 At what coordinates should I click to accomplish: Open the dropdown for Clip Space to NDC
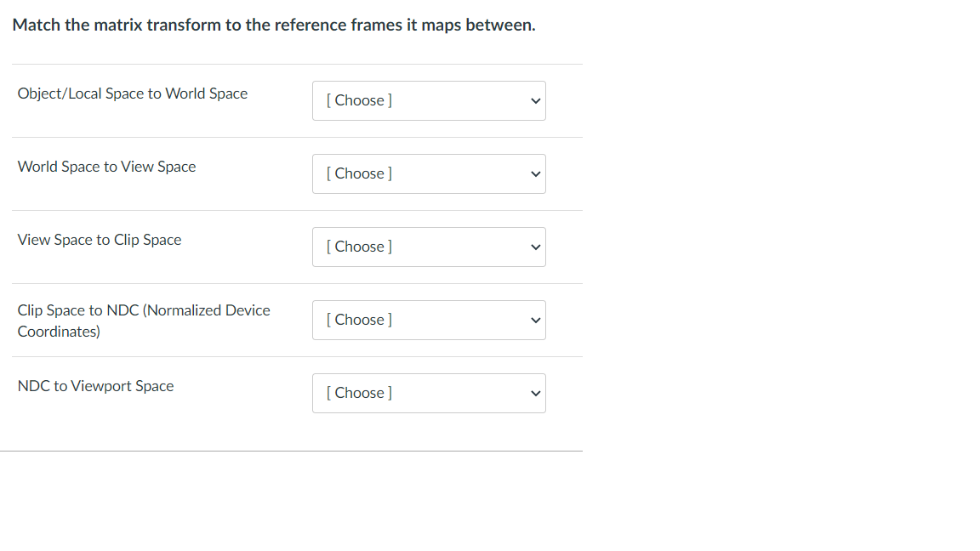coord(429,320)
